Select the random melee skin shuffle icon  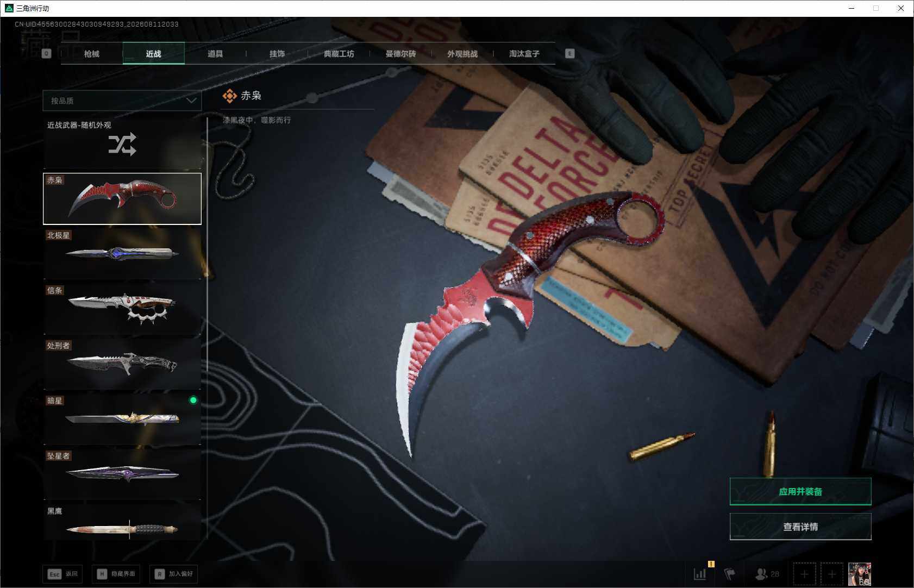click(x=122, y=145)
